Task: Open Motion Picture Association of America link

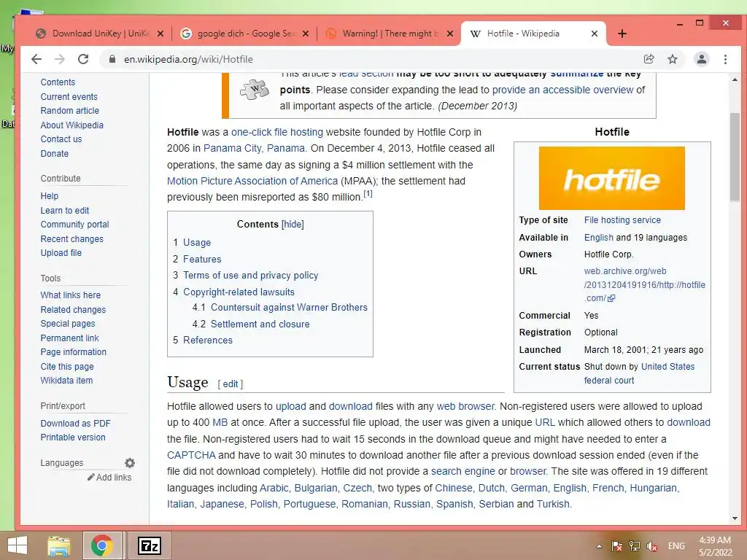Action: [x=252, y=181]
